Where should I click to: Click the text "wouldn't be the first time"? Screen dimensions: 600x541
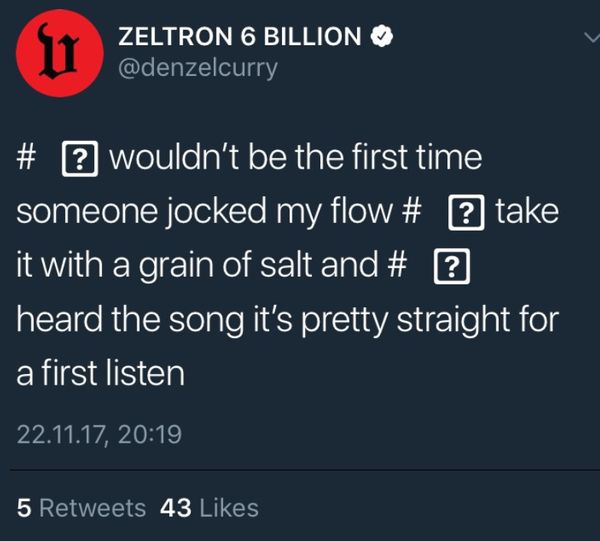pos(295,157)
